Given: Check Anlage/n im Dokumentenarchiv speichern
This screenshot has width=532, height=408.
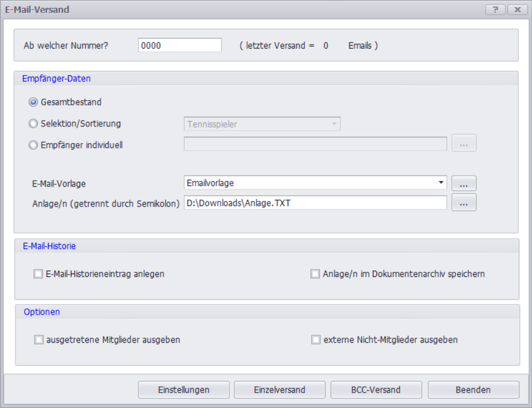Looking at the screenshot, I should coord(315,274).
